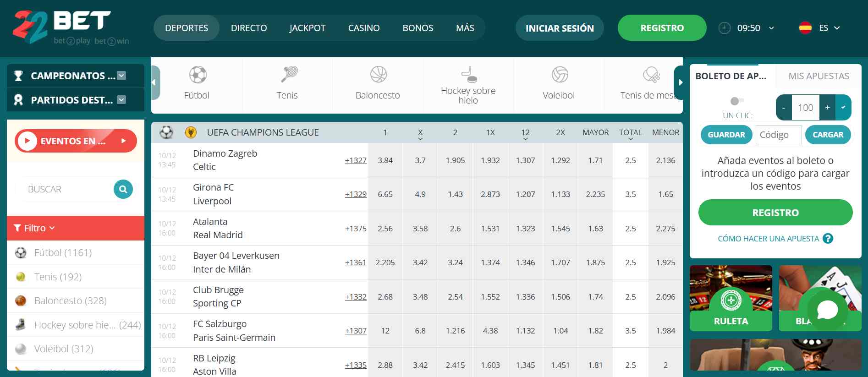This screenshot has width=868, height=377.
Task: Open the Directo menu
Action: point(249,28)
